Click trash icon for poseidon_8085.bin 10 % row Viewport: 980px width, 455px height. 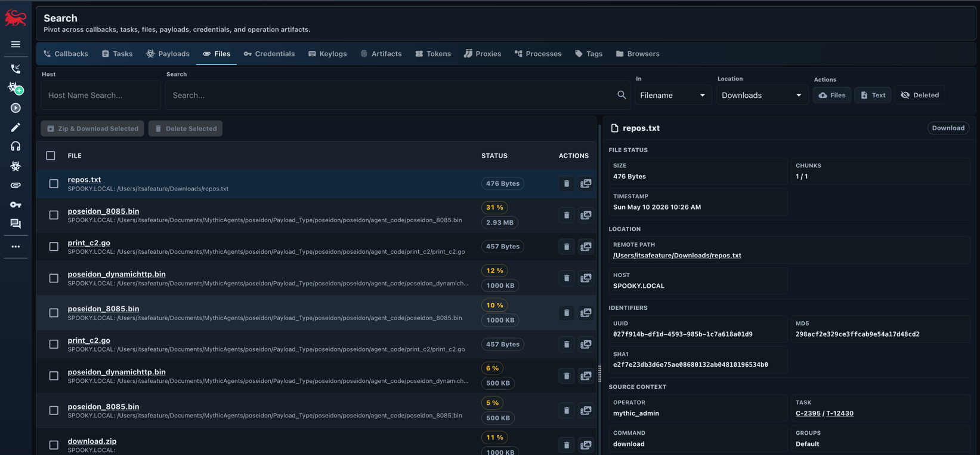pyautogui.click(x=567, y=312)
